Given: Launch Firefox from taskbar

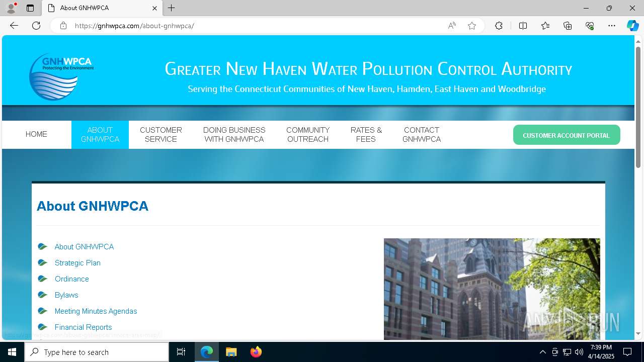Looking at the screenshot, I should 256,352.
